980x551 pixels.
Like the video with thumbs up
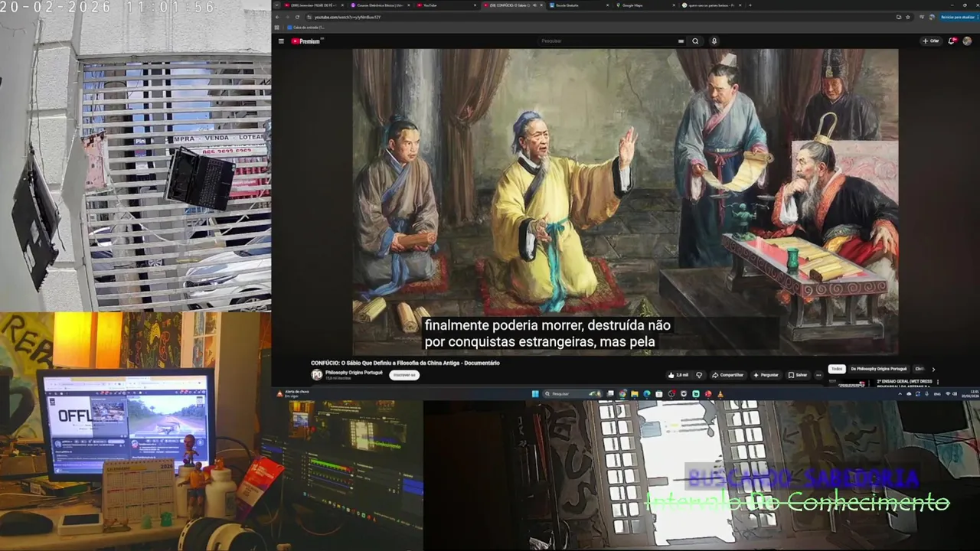click(x=678, y=375)
